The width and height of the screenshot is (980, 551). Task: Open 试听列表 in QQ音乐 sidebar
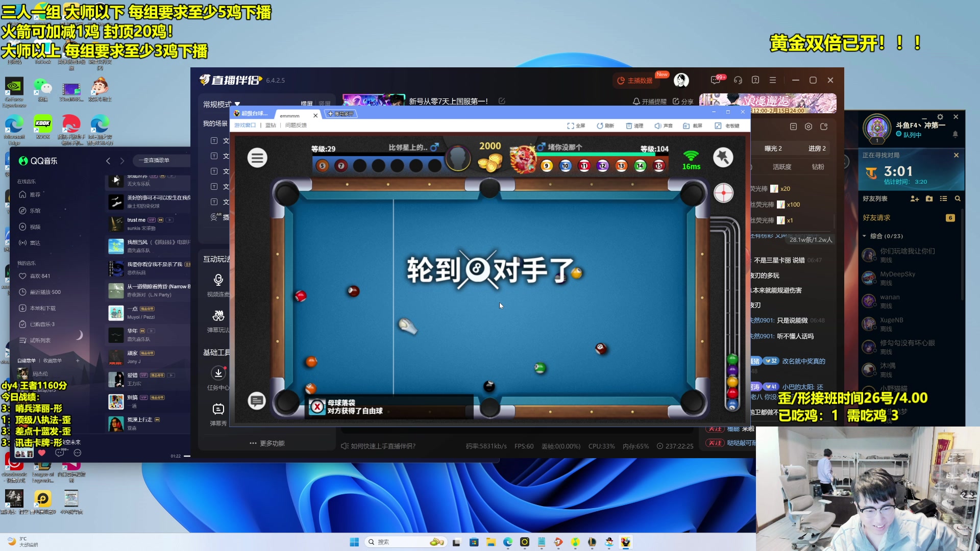click(34, 340)
